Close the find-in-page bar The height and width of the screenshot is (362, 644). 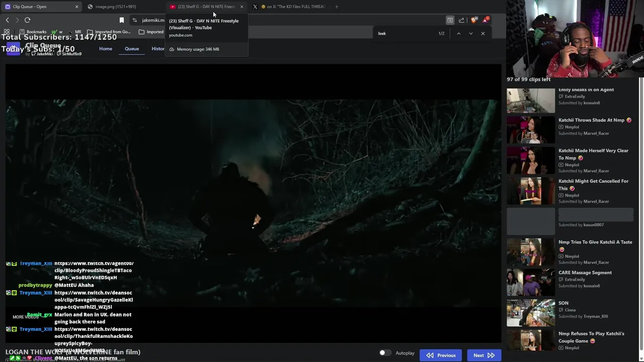click(483, 34)
